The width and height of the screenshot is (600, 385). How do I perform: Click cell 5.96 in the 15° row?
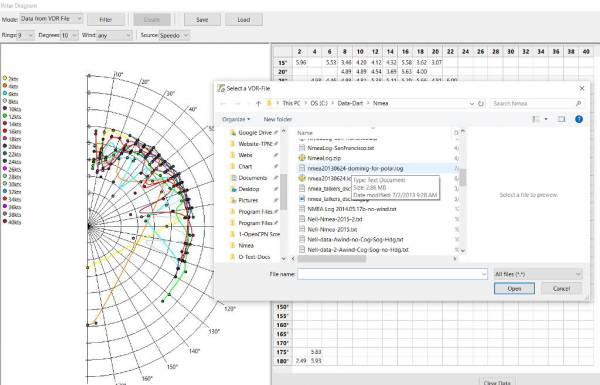(301, 62)
